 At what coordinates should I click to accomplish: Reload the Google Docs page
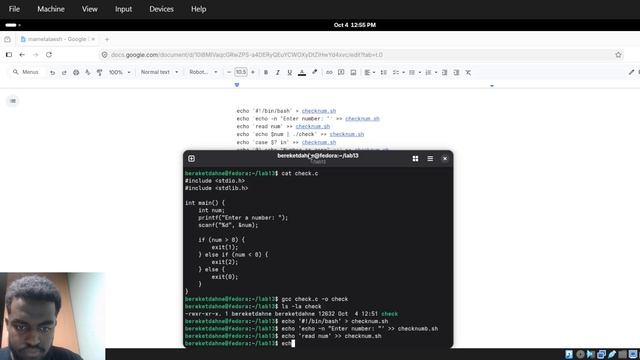49,55
